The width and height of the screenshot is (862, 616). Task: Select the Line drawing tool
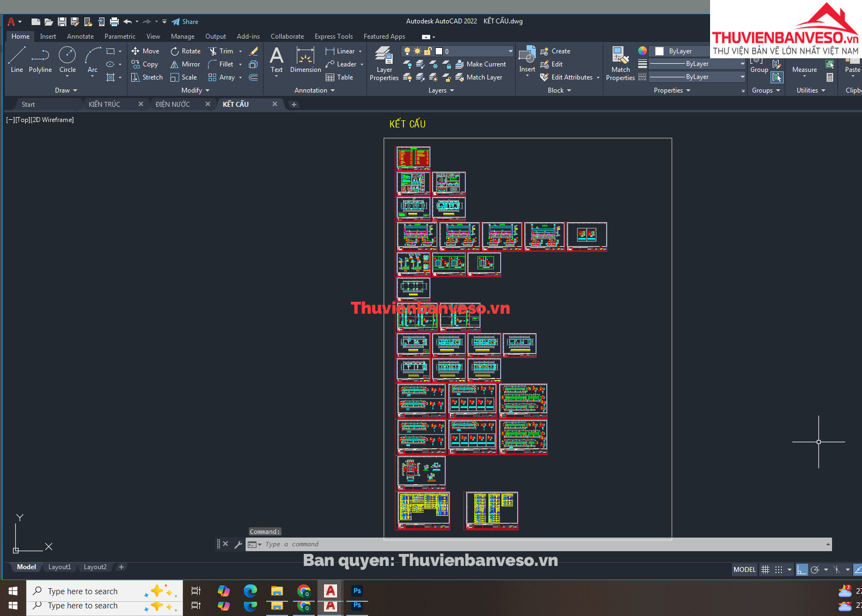tap(17, 59)
